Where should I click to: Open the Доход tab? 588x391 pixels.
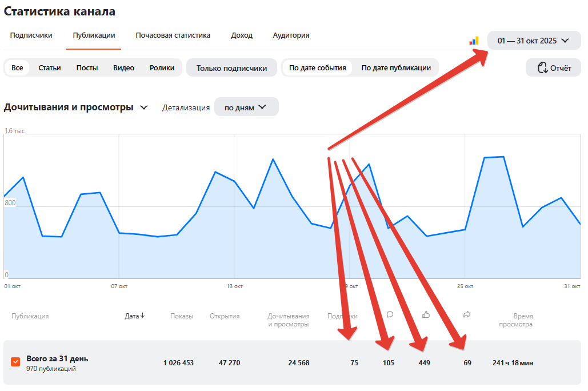(242, 35)
